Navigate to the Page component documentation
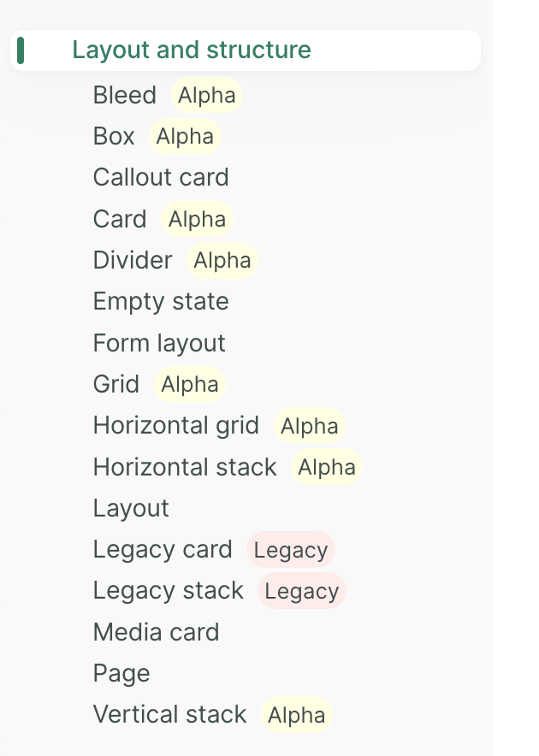The image size is (539, 756). (x=121, y=673)
